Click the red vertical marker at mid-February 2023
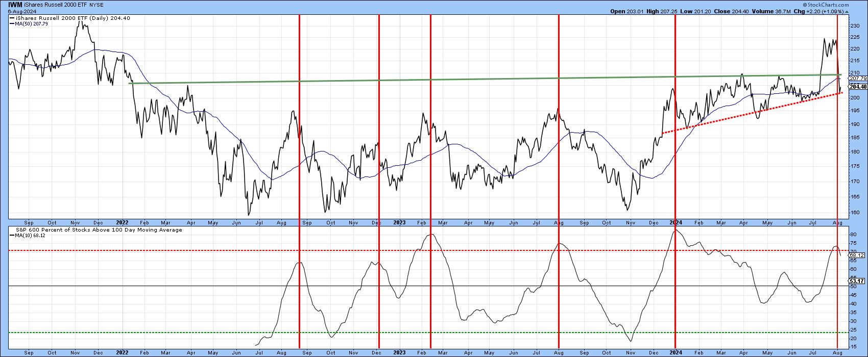Viewport: 868px width, 357px height. [430, 181]
